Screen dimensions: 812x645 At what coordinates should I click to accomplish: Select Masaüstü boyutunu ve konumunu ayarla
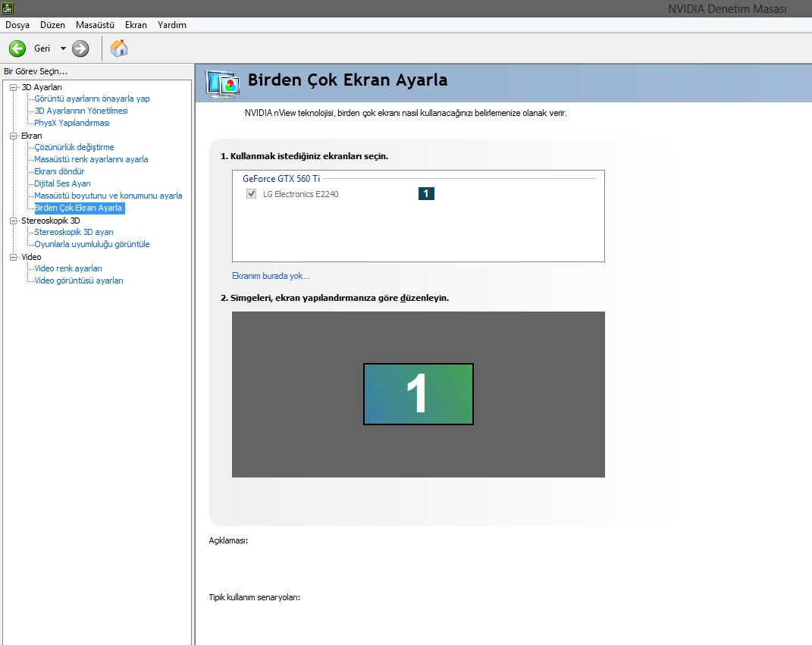(108, 196)
